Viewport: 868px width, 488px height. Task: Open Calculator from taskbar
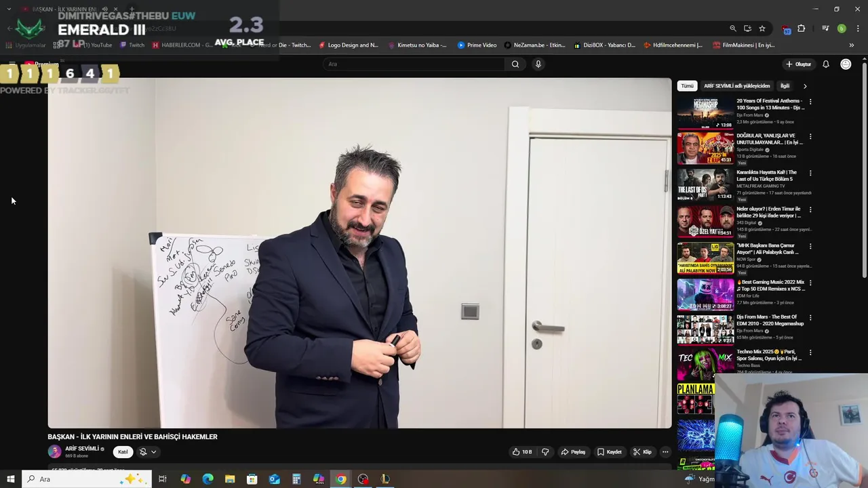click(296, 479)
